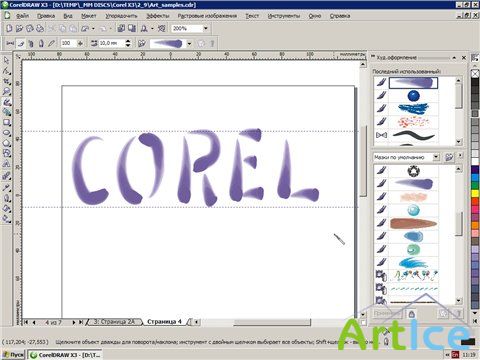This screenshot has height=360, width=480.
Task: Select the Zoom magnifier tool
Action: point(7,92)
